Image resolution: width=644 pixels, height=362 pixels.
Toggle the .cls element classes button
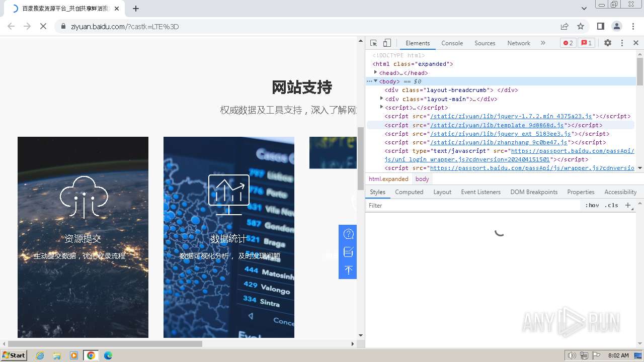pos(611,205)
